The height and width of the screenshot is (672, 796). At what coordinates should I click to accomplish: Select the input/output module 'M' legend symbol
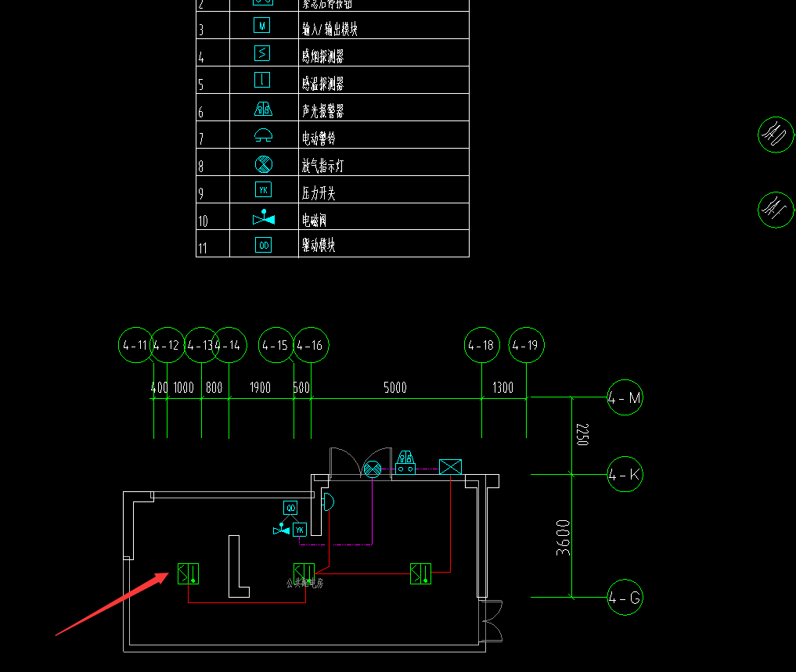(262, 25)
